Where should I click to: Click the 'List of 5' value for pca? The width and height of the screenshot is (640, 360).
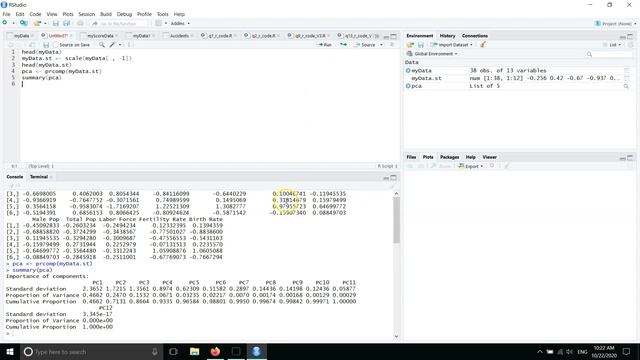pyautogui.click(x=484, y=86)
